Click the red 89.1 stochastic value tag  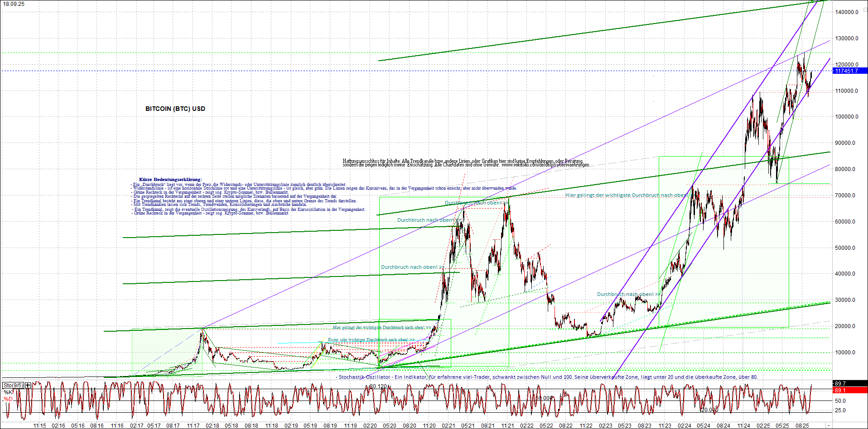click(850, 390)
